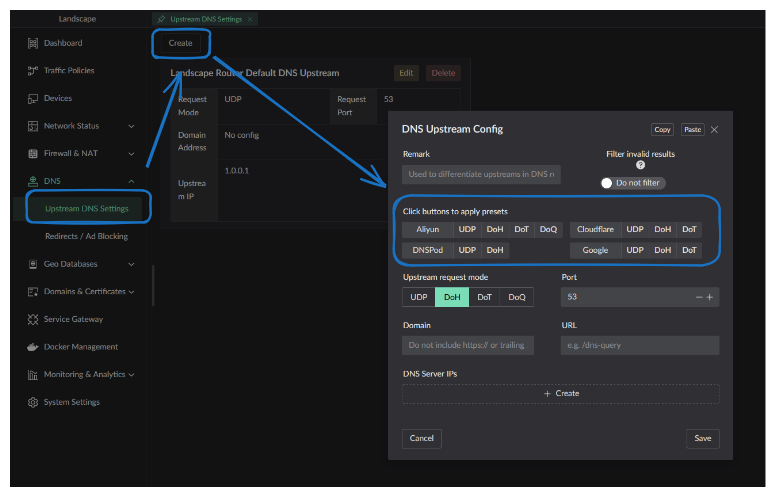Apply the Cloudflare UDP preset
The image size is (775, 497).
(635, 230)
